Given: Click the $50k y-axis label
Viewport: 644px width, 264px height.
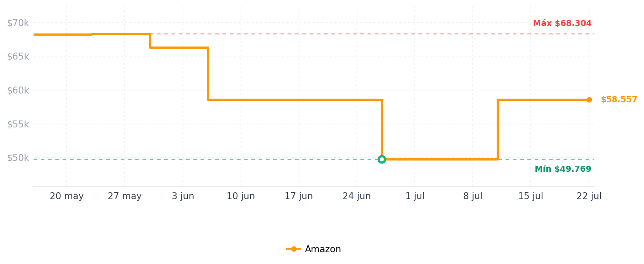Looking at the screenshot, I should (x=18, y=158).
